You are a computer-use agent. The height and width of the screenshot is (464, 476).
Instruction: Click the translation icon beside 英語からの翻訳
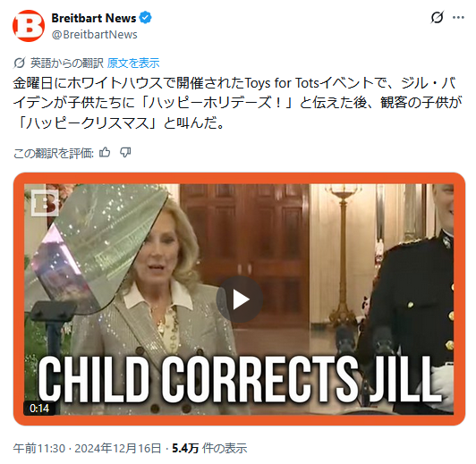19,63
